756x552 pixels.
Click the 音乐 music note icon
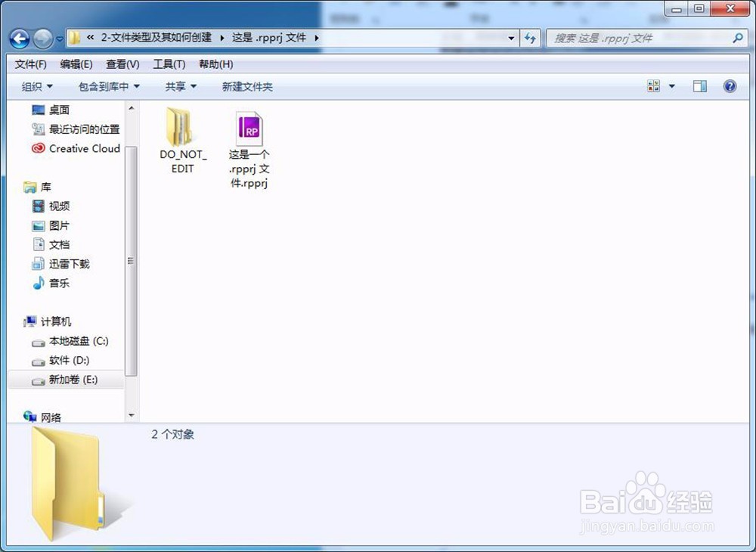[38, 284]
